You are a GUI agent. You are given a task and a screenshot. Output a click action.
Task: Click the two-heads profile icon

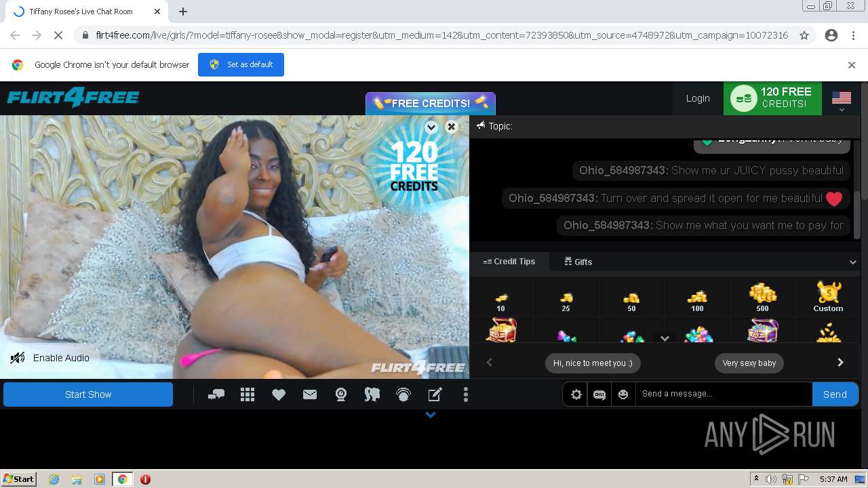tap(372, 394)
